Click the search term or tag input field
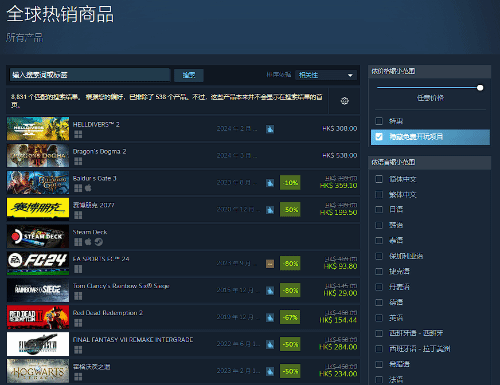500x385 pixels. point(90,75)
